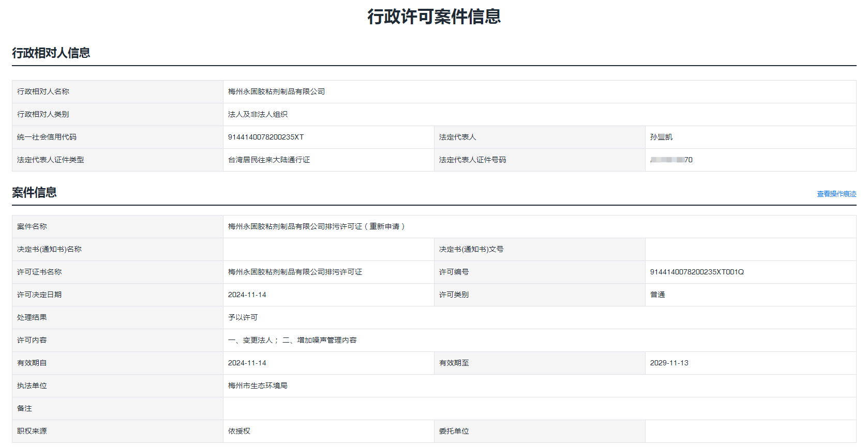This screenshot has height=447, width=868.
Task: Click the 案件信息 section heading
Action: [34, 193]
